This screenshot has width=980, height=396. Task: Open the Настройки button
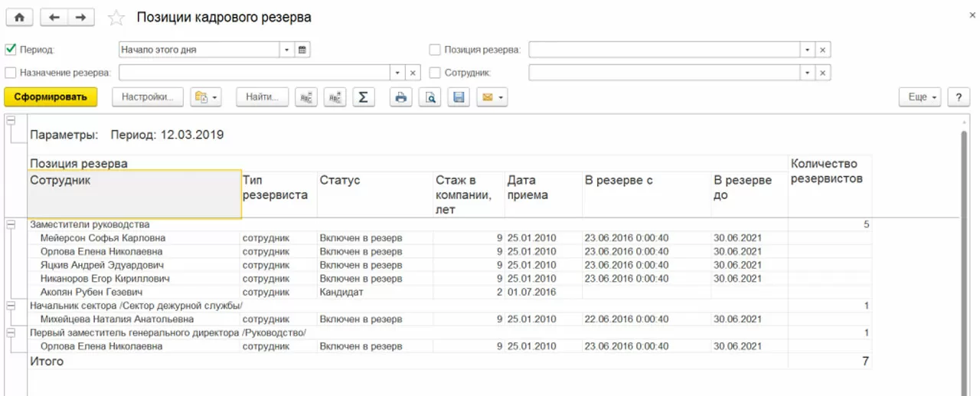(x=149, y=97)
